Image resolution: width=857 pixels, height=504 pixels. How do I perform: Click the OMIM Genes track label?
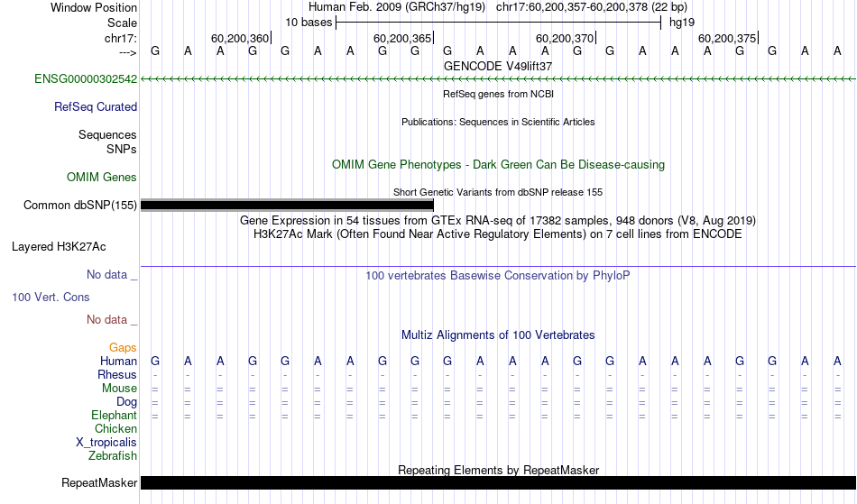point(102,178)
